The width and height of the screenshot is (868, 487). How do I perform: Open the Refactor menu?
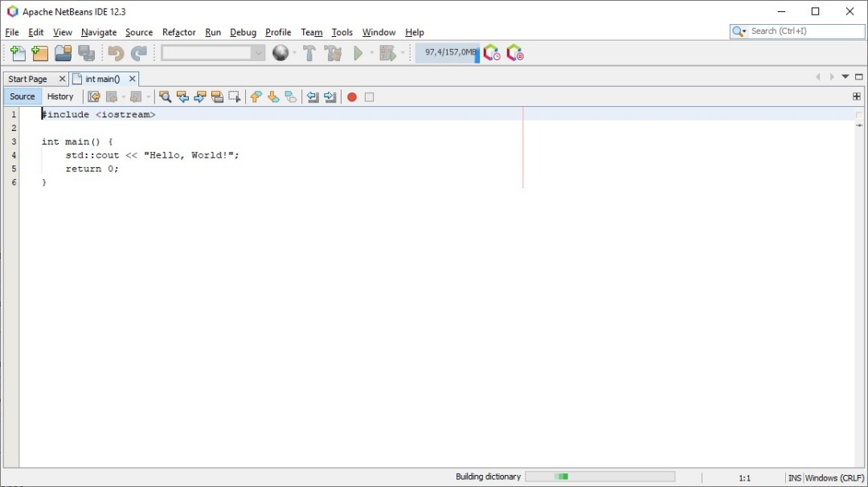click(178, 32)
